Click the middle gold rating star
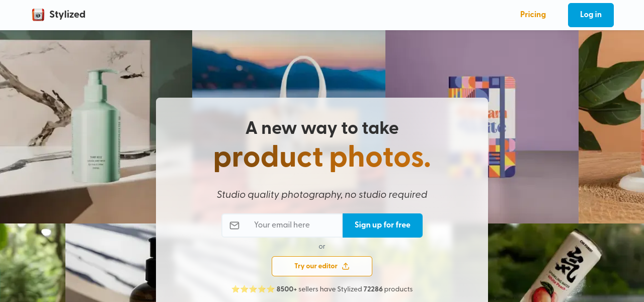The width and height of the screenshot is (644, 302). 253,289
